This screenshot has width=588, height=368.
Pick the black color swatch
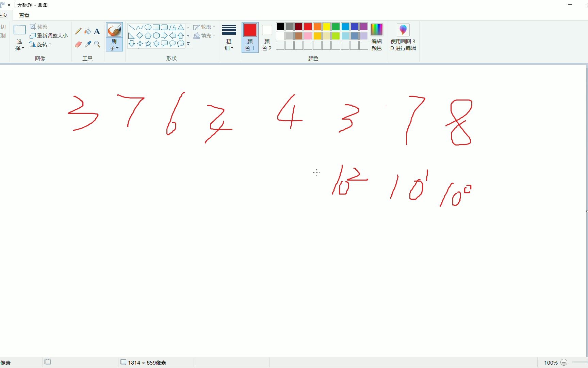pos(280,27)
